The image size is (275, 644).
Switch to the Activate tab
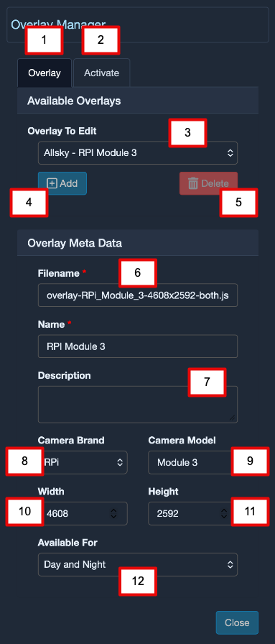tap(101, 73)
